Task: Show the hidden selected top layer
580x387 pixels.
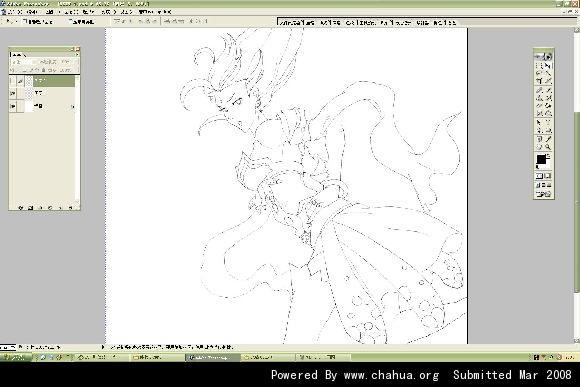Action: coord(13,81)
